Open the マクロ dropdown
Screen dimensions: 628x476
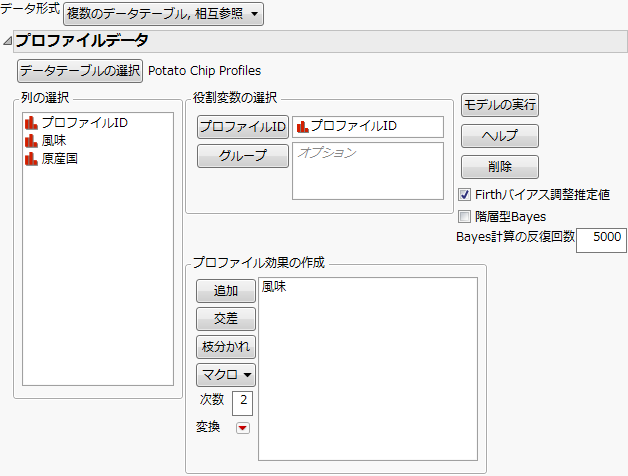(x=226, y=375)
